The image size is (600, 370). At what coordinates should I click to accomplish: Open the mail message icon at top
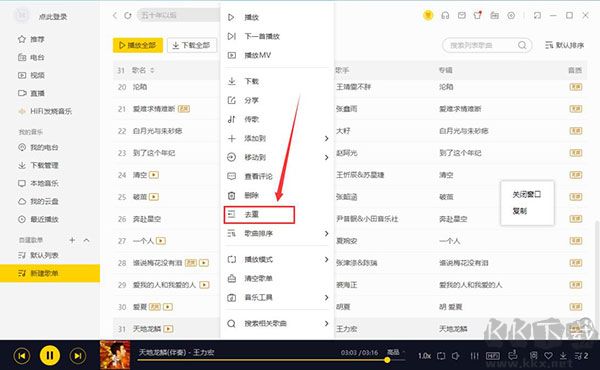click(462, 15)
